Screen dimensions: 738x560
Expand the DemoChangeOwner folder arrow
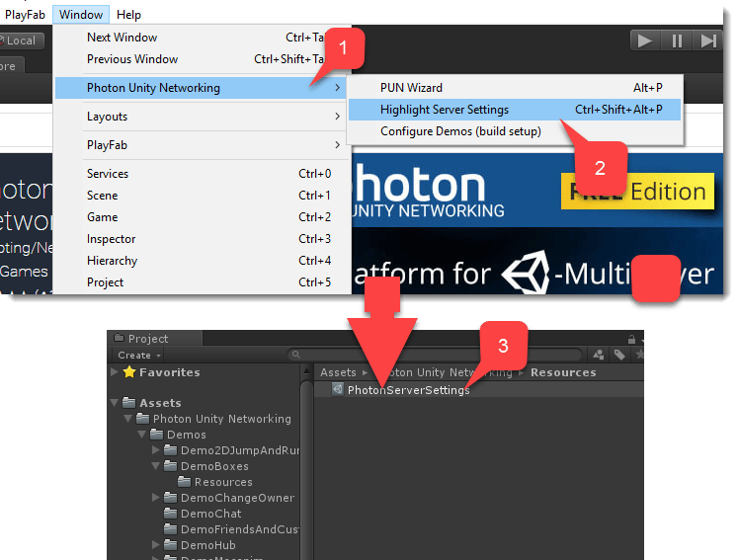click(156, 497)
